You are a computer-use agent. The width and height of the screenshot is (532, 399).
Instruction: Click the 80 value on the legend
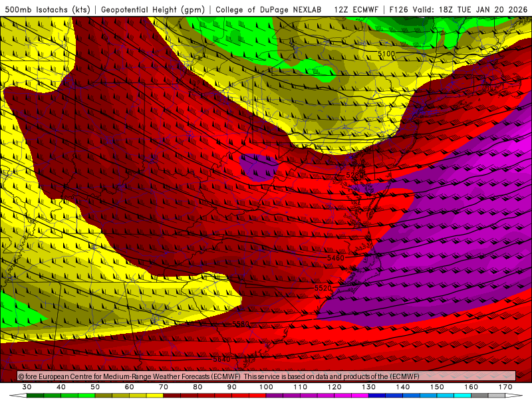tap(198, 387)
